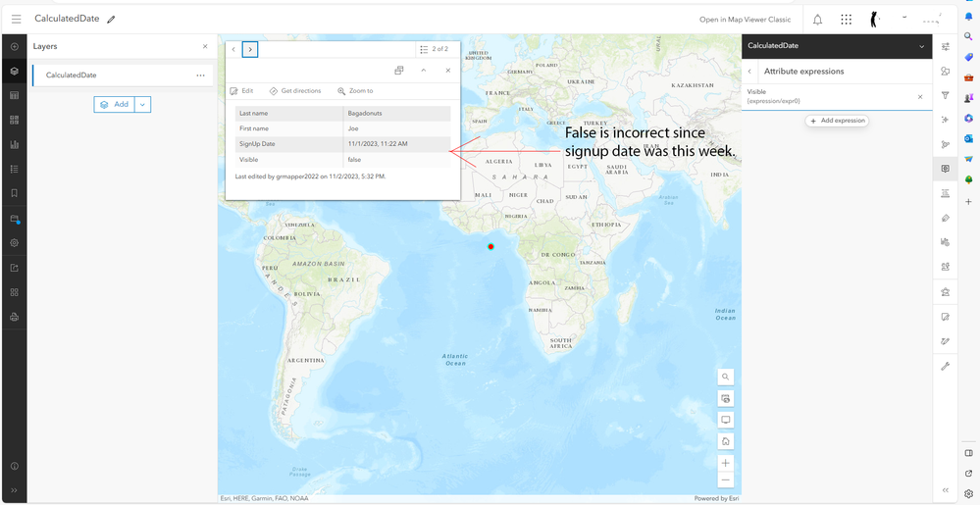
Task: Open the browser sidebar settings gear
Action: pos(969,493)
